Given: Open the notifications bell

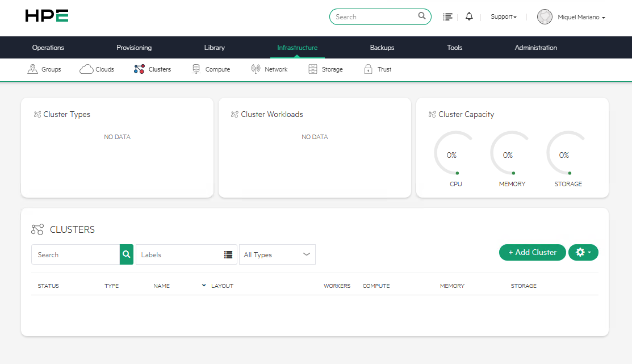Looking at the screenshot, I should [x=468, y=16].
